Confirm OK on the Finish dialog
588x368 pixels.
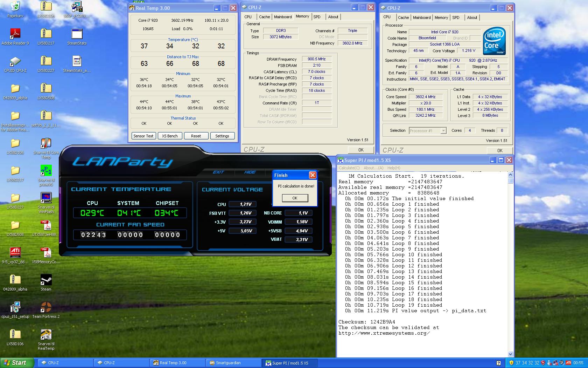pos(295,198)
